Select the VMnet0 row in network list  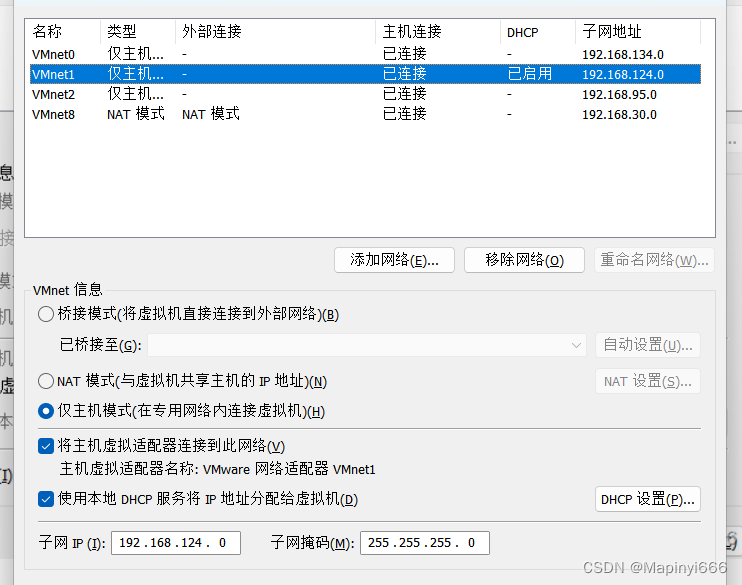click(x=365, y=54)
